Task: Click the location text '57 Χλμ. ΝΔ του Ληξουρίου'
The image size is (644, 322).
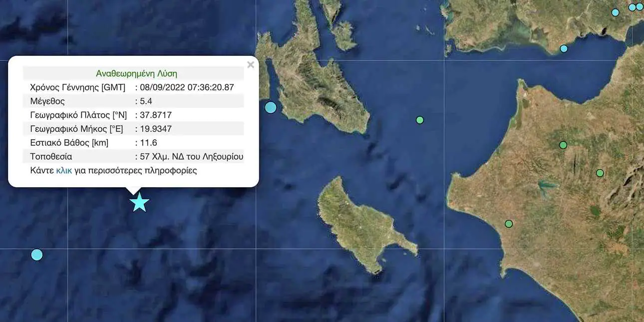Action: pos(191,156)
